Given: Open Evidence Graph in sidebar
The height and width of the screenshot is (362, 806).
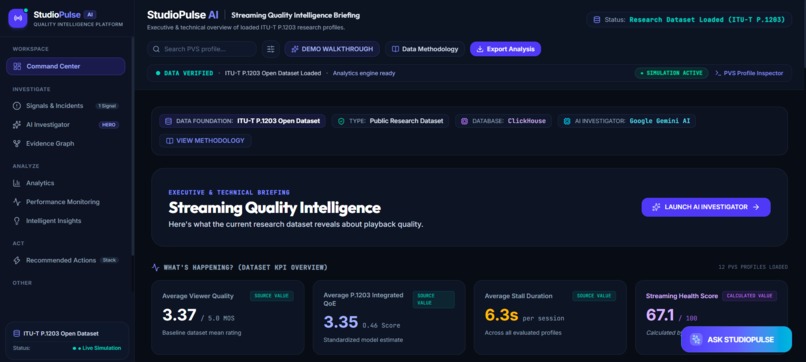Looking at the screenshot, I should pyautogui.click(x=66, y=144).
